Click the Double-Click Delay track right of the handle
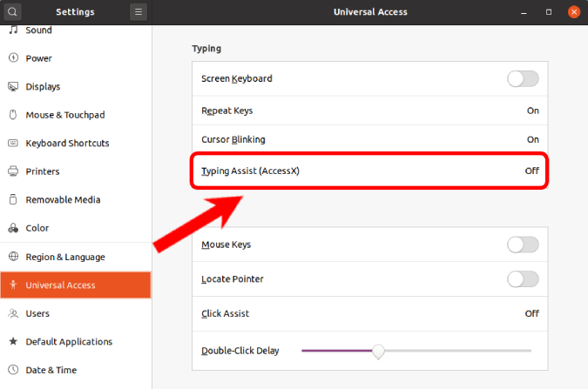The width and height of the screenshot is (588, 389). [x=458, y=351]
